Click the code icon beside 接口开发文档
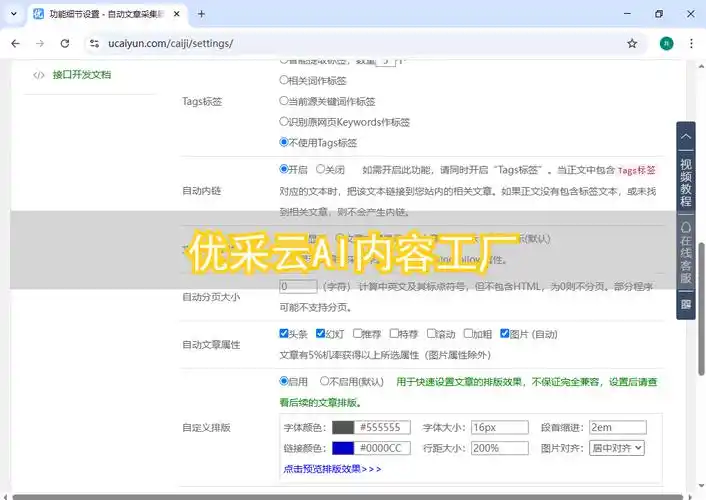Viewport: 706px width, 500px height. (x=39, y=75)
